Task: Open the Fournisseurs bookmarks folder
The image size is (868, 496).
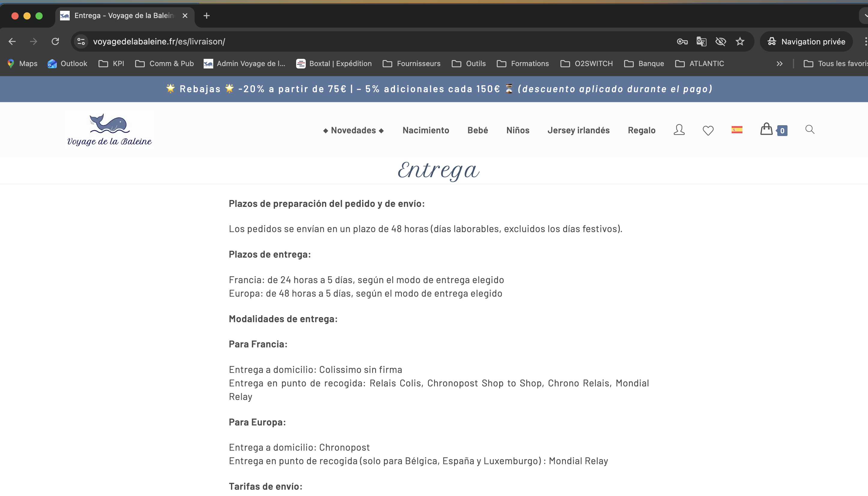Action: click(x=412, y=64)
